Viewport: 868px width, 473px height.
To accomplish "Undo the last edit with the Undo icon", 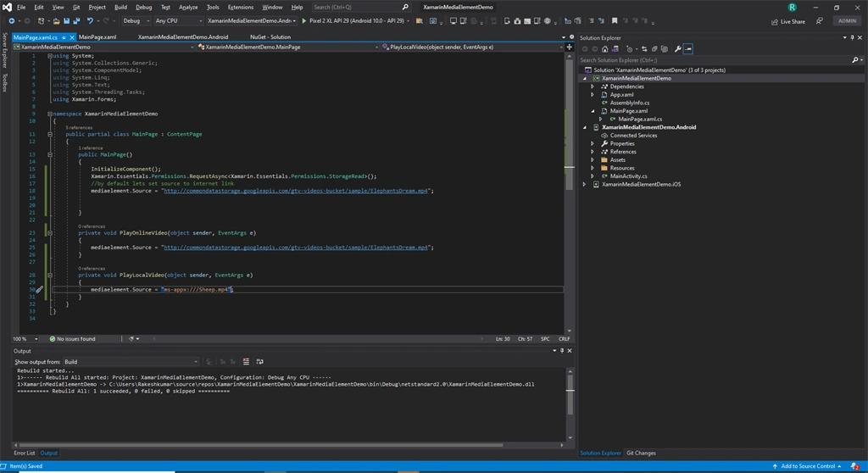I will (x=90, y=21).
